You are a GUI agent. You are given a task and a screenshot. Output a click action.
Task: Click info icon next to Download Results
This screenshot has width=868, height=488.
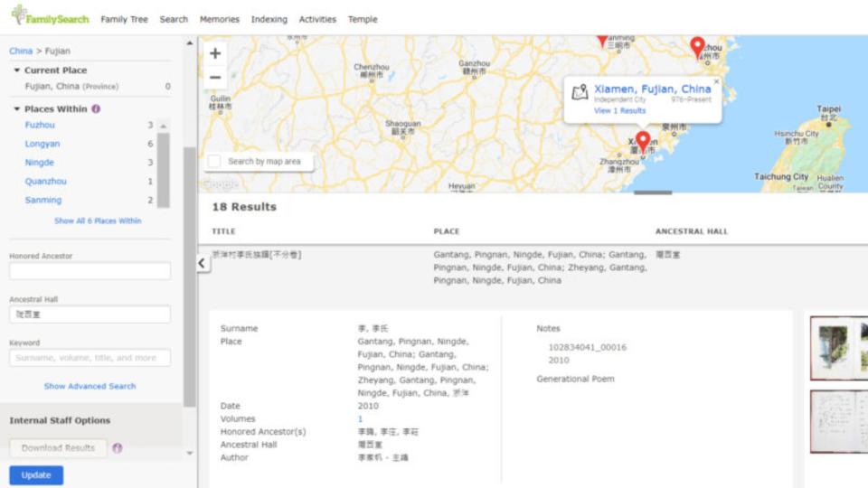[x=117, y=448]
